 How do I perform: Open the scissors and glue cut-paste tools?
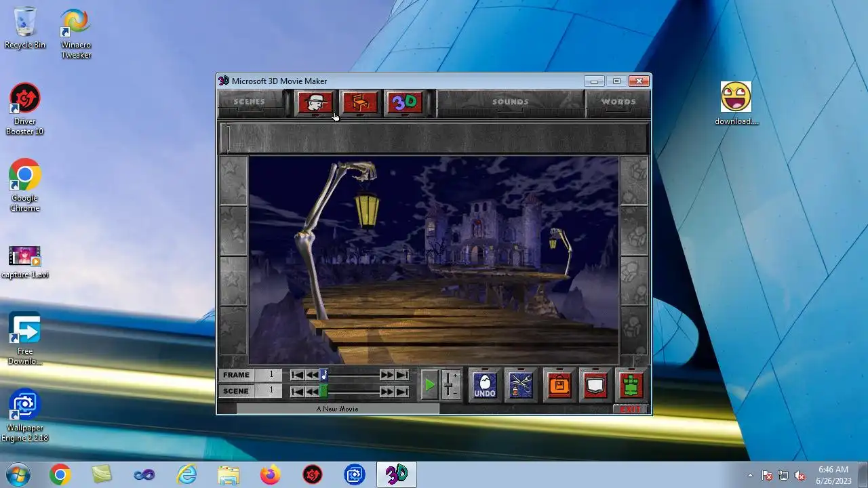[x=521, y=385]
